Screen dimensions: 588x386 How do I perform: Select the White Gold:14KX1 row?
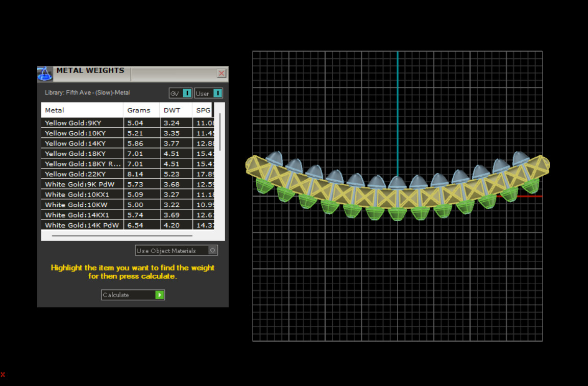[128, 215]
